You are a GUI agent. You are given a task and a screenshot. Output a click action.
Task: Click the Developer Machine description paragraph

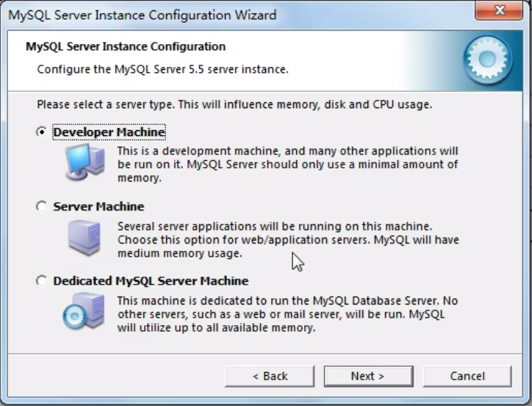tap(288, 165)
